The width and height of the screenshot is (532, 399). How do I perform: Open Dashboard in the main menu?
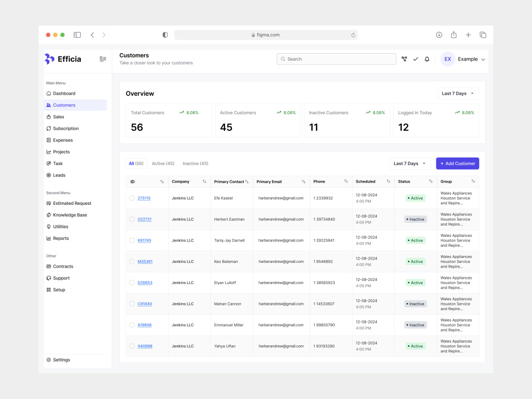coord(75,93)
